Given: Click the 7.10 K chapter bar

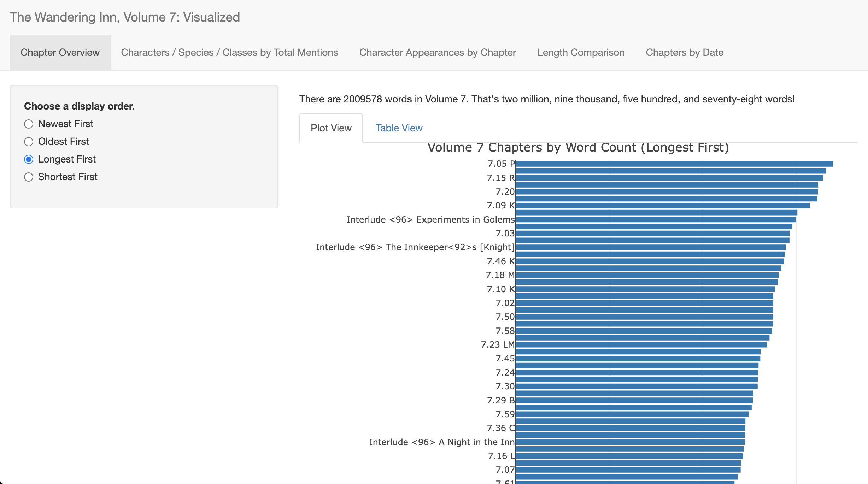Looking at the screenshot, I should pos(645,289).
